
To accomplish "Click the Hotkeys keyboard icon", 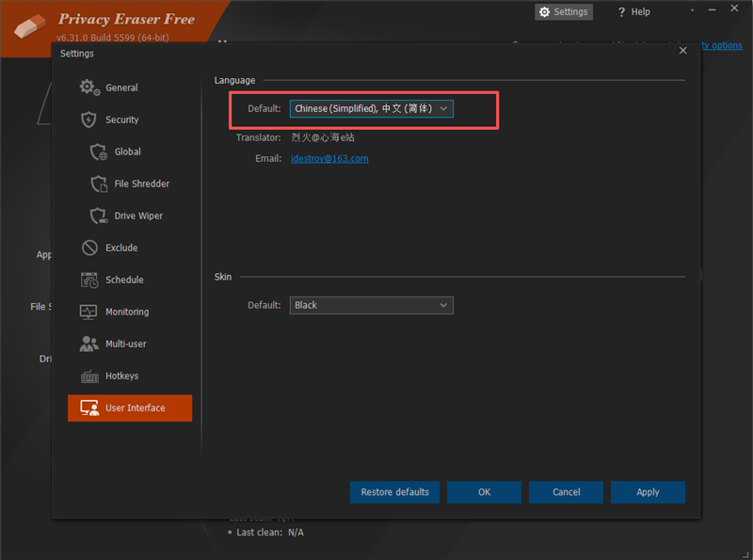I will click(89, 376).
